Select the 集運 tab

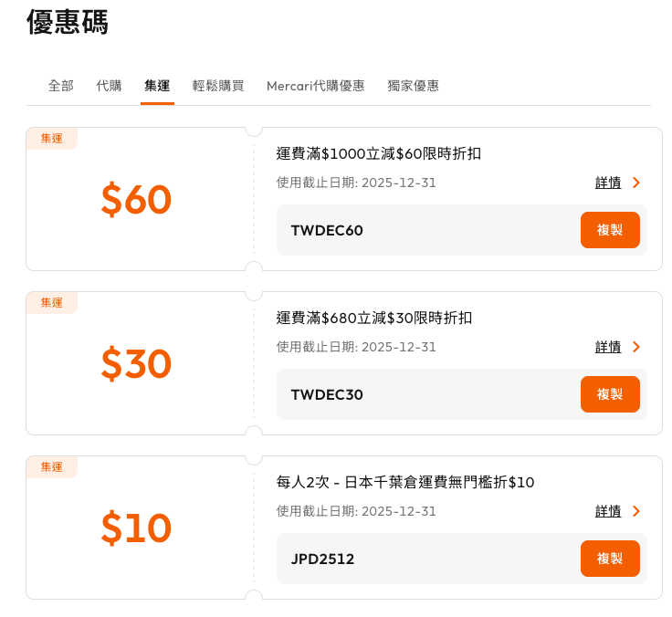click(157, 86)
